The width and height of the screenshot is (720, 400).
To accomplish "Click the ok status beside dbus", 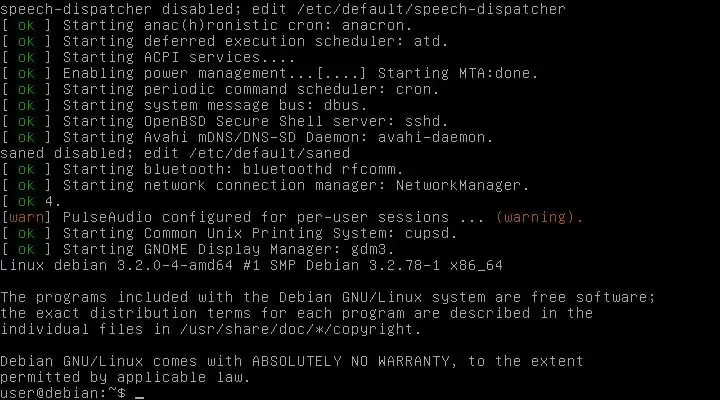I will click(x=26, y=106).
